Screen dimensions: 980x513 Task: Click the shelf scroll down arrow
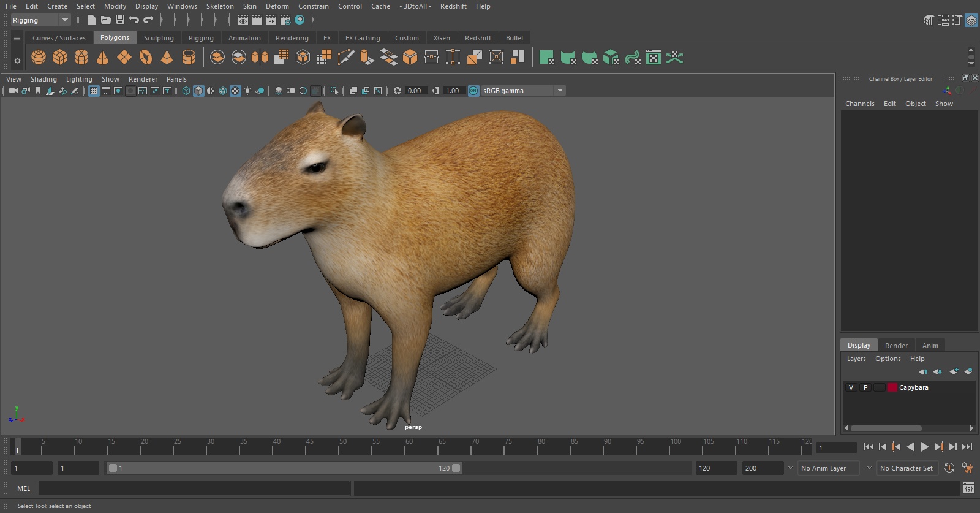tap(971, 64)
